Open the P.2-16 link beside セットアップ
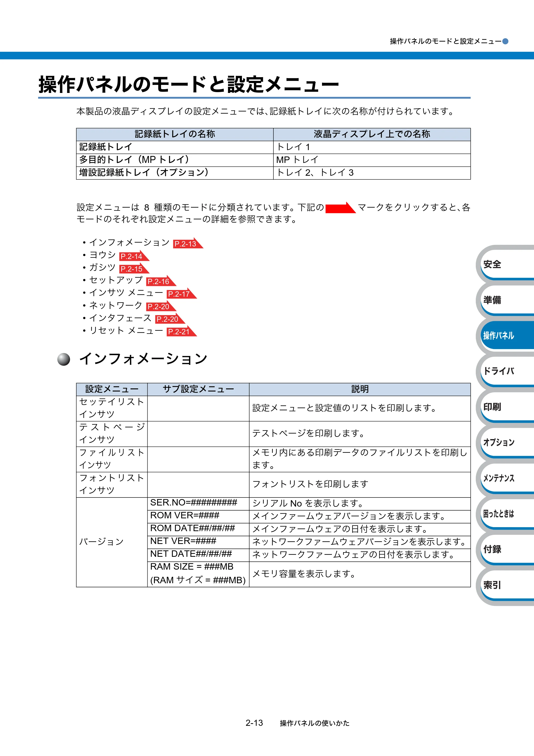Screen dimensions: 534x756 (x=161, y=281)
